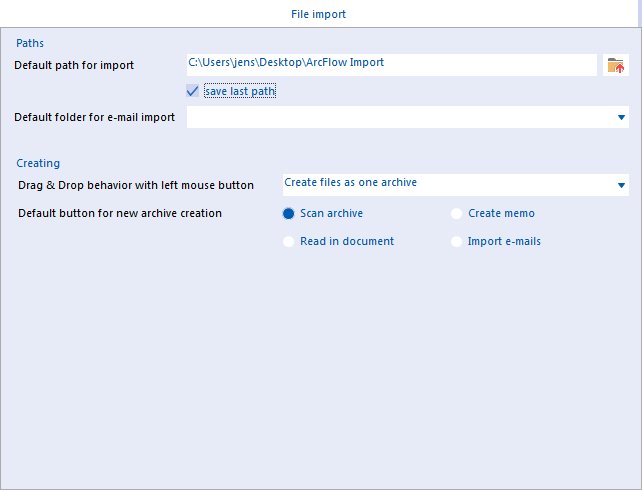Screen dimensions: 642x490
Task: Click the Drag & Drop behavior label
Action: (x=136, y=185)
